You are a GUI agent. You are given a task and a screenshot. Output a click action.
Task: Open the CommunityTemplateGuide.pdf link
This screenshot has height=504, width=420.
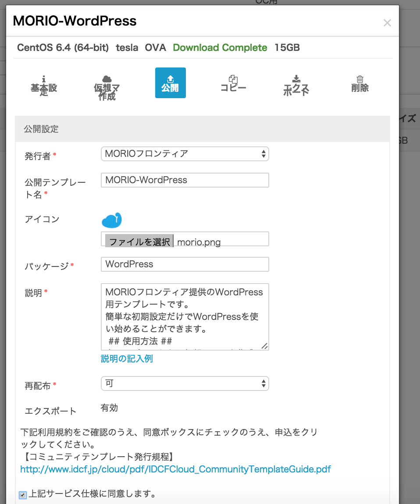(175, 469)
